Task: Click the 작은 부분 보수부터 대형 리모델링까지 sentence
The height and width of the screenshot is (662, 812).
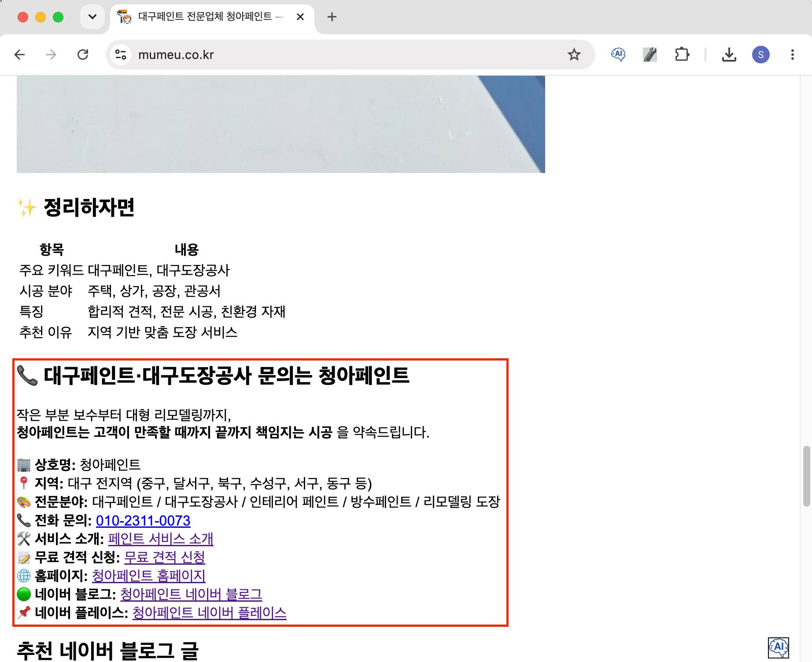Action: [124, 415]
